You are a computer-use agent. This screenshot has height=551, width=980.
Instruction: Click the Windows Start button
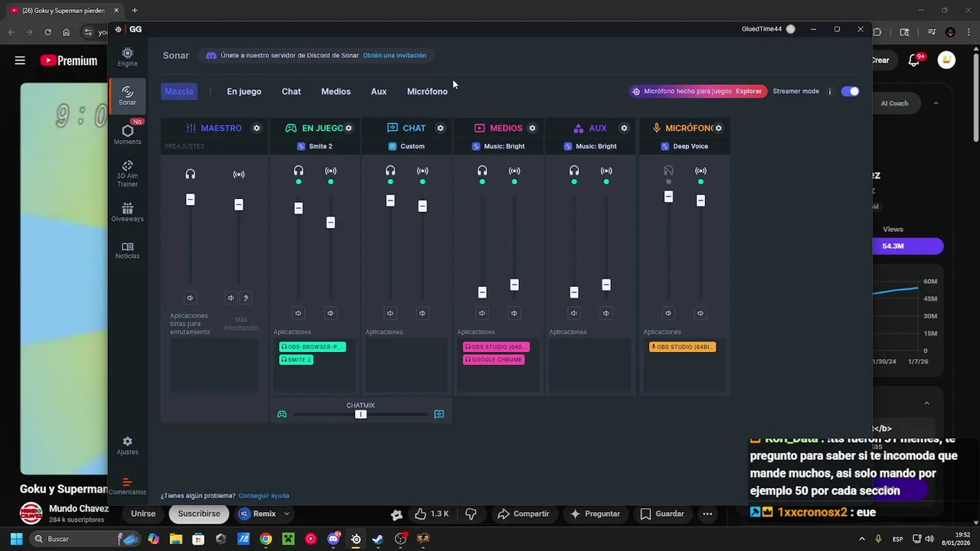point(16,539)
